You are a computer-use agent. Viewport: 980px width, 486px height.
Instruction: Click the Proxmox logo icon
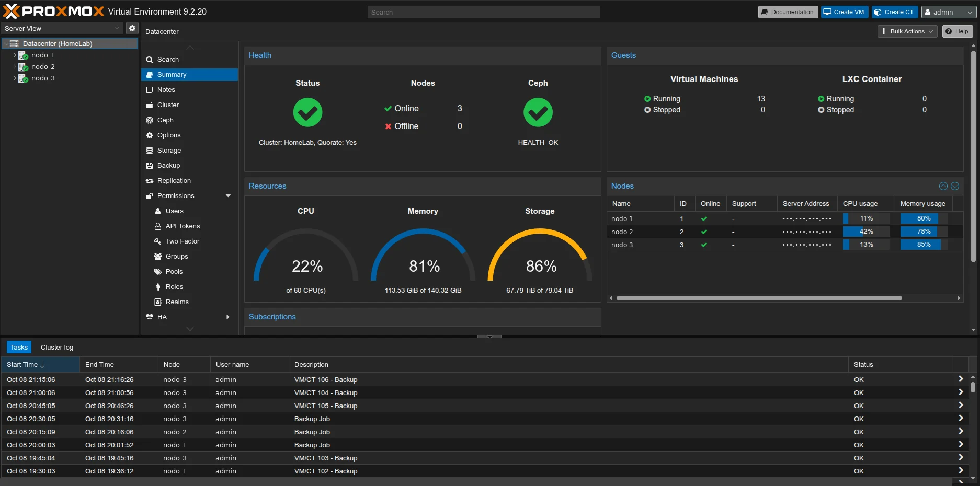pos(11,11)
